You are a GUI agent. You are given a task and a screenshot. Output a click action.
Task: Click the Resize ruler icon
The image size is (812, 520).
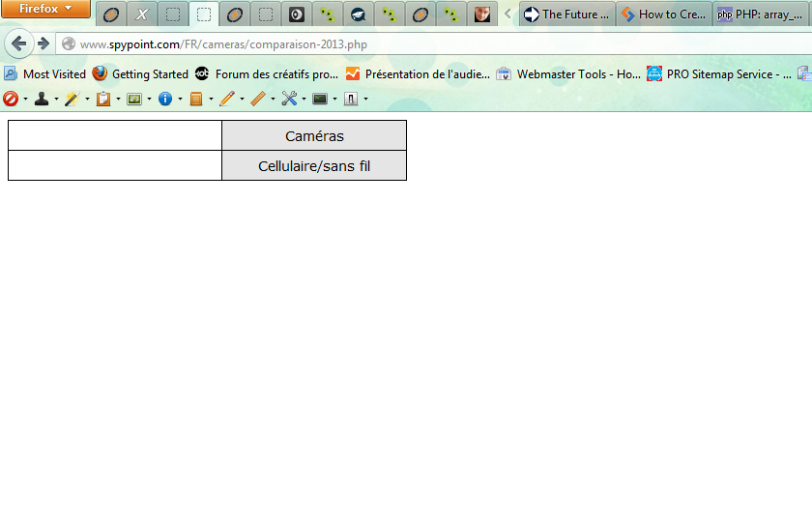coord(258,99)
